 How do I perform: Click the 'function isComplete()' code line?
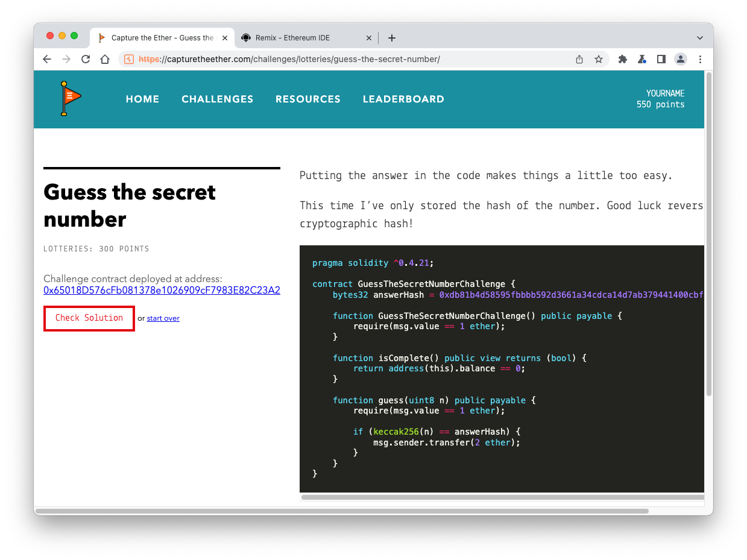point(459,358)
